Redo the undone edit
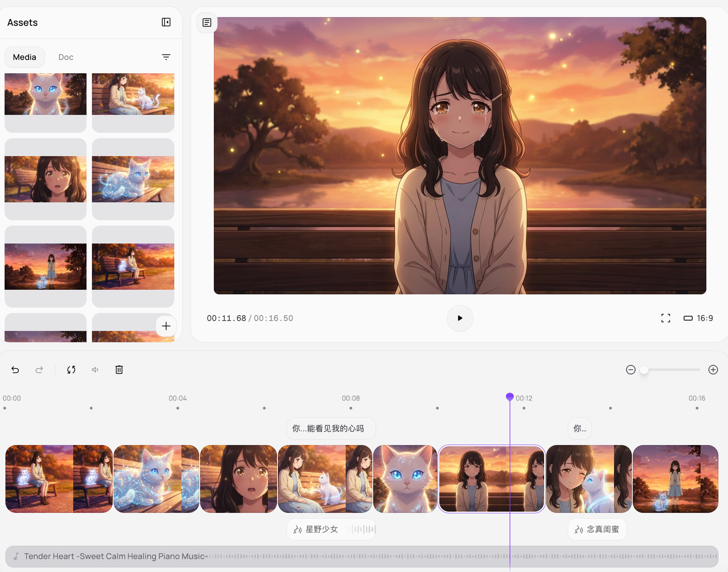This screenshot has width=728, height=572. point(39,370)
